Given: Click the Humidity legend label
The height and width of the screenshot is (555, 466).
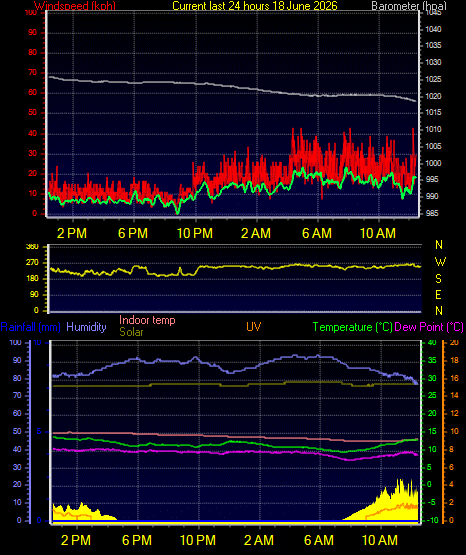Looking at the screenshot, I should point(86,327).
